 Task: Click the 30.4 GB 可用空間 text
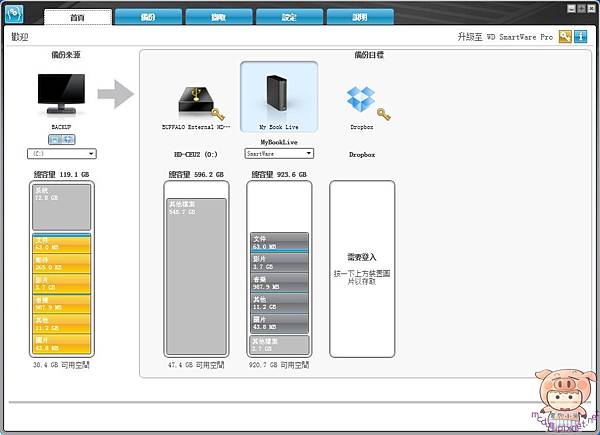[61, 365]
